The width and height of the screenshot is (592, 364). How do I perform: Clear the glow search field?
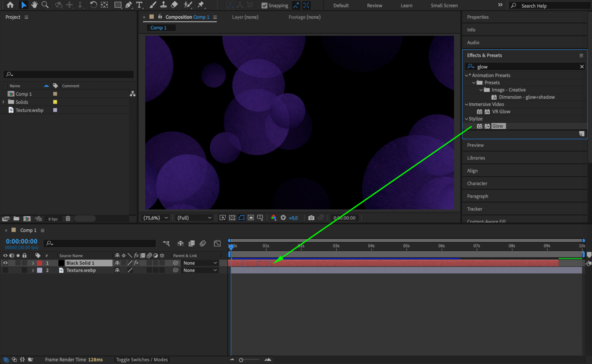point(582,67)
